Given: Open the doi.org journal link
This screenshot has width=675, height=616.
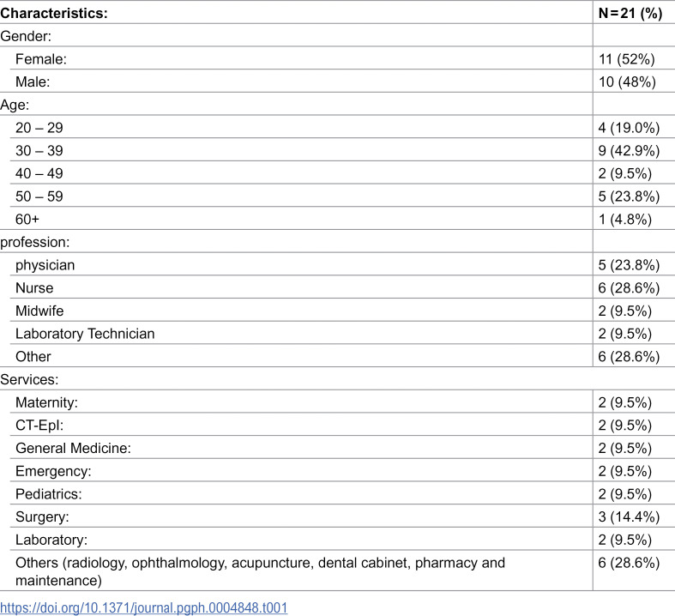Looking at the screenshot, I should (144, 607).
